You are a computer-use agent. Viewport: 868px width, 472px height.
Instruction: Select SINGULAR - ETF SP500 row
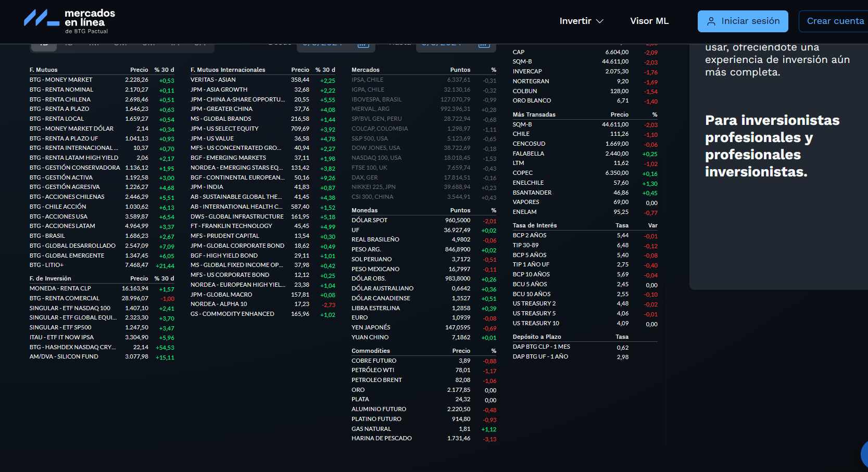click(102, 327)
